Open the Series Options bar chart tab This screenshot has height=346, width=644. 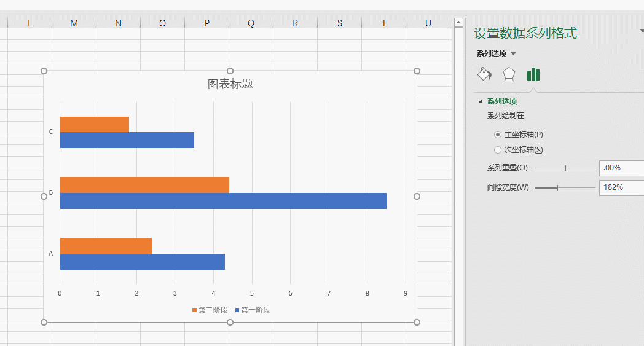533,74
